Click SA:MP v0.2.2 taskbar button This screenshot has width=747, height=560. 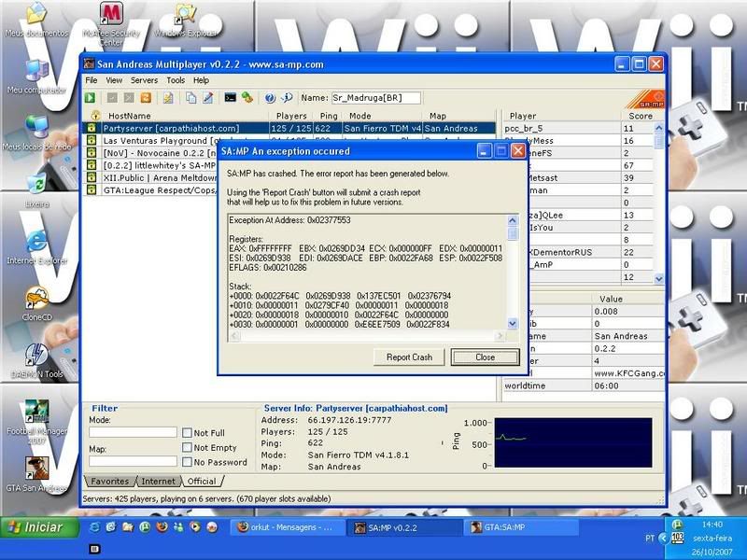404,527
